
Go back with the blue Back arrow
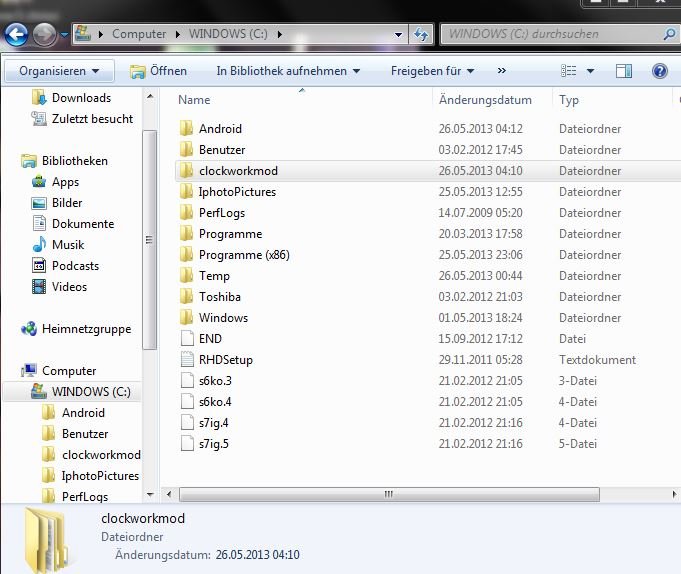[17, 34]
